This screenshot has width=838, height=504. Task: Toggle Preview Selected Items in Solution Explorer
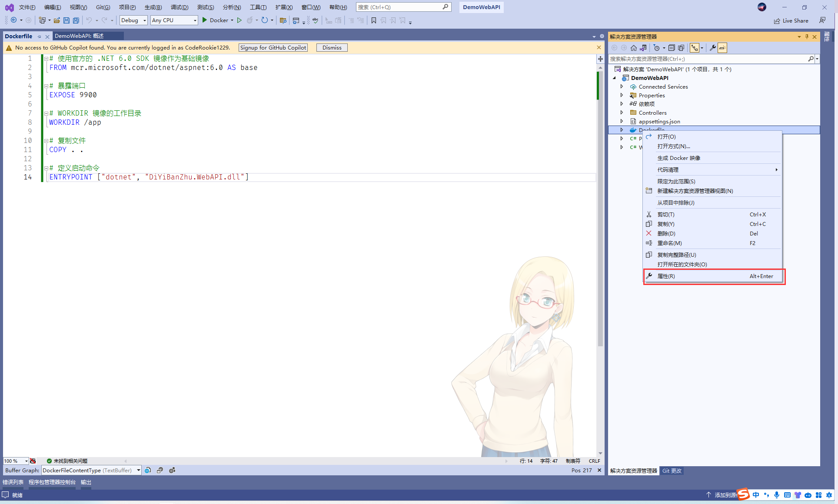[722, 48]
